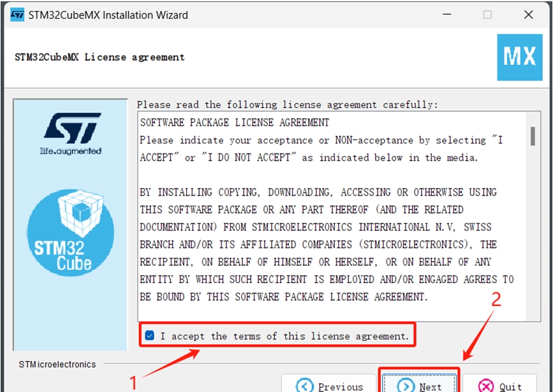553x392 pixels.
Task: Click the heading 'SOFTWARE PACKAGE LICENSE AGREEMENT'
Action: coord(235,122)
